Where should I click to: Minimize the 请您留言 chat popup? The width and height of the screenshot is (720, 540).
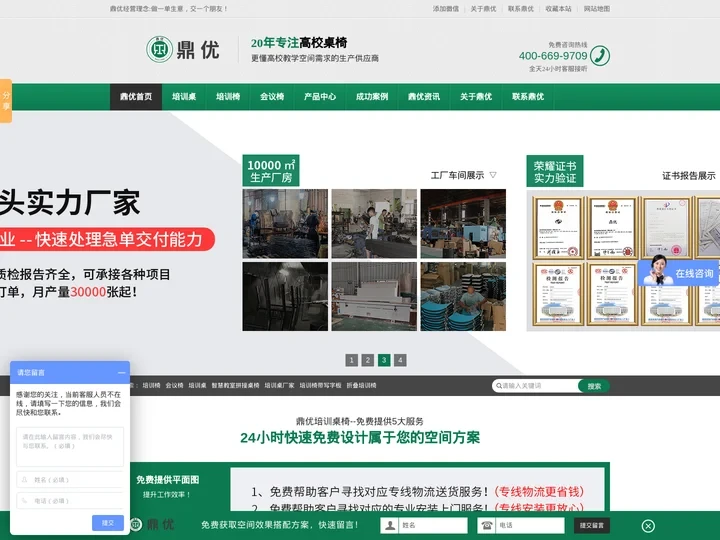click(121, 372)
